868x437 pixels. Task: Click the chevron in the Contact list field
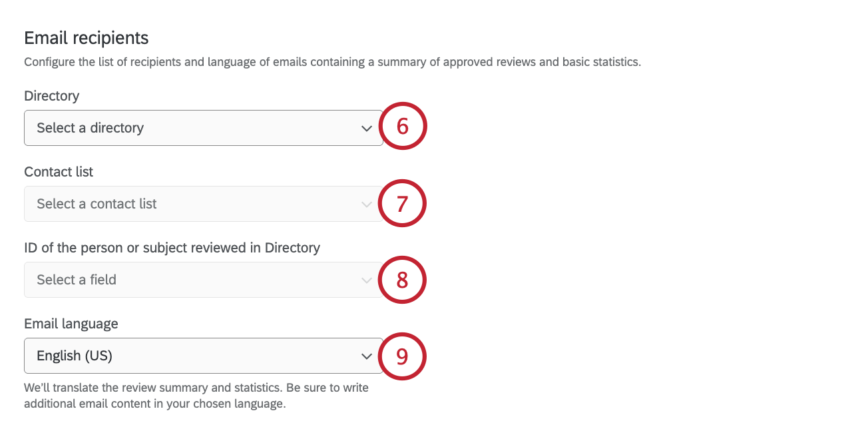[x=366, y=205]
